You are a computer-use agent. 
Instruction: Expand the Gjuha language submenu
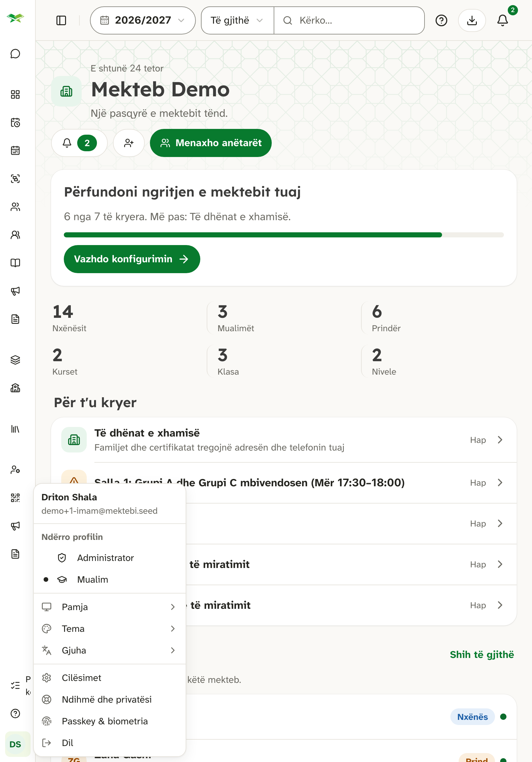(110, 650)
